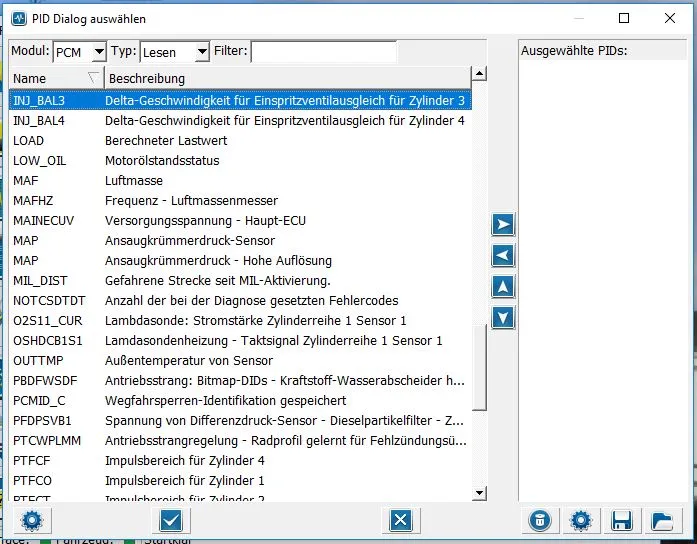Cancel dialog with X button at bottom
The height and width of the screenshot is (544, 697).
tap(400, 520)
